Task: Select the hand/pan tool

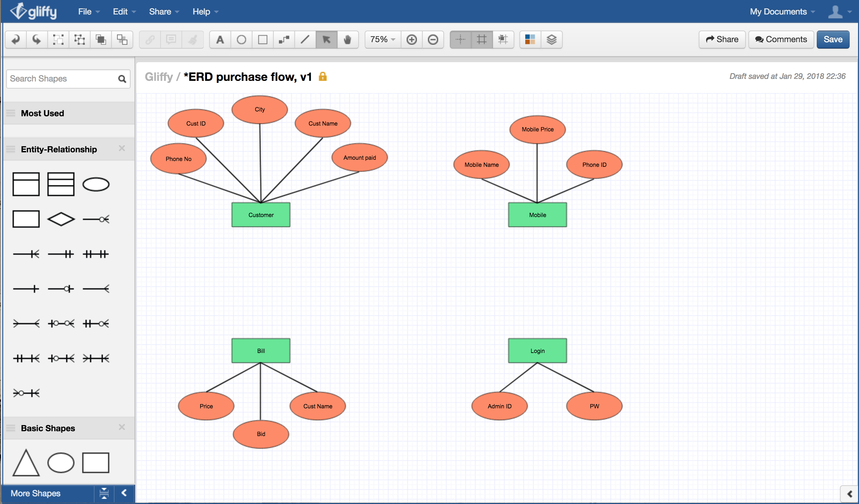Action: 348,38
